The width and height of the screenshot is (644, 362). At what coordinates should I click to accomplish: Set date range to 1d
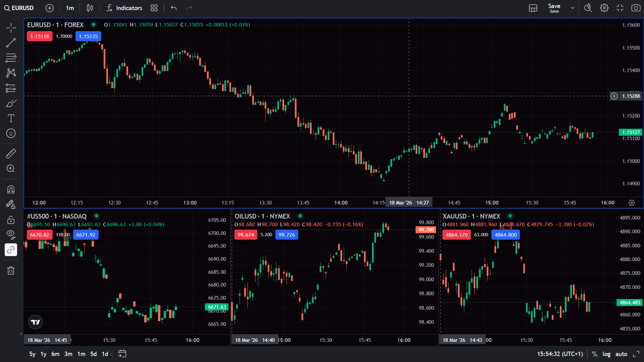click(x=105, y=354)
